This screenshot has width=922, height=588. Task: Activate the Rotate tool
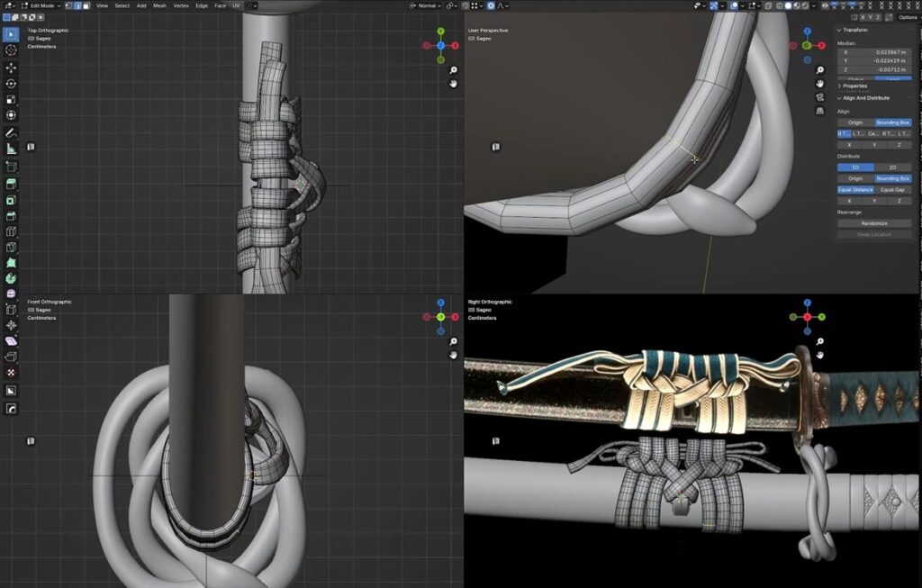(11, 84)
